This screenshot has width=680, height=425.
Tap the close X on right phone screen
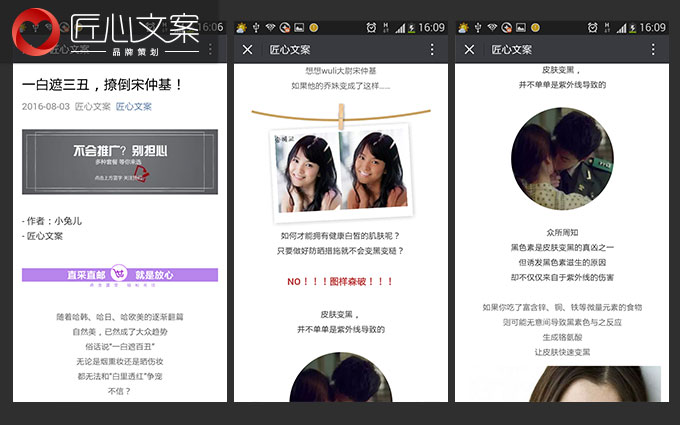pos(469,49)
